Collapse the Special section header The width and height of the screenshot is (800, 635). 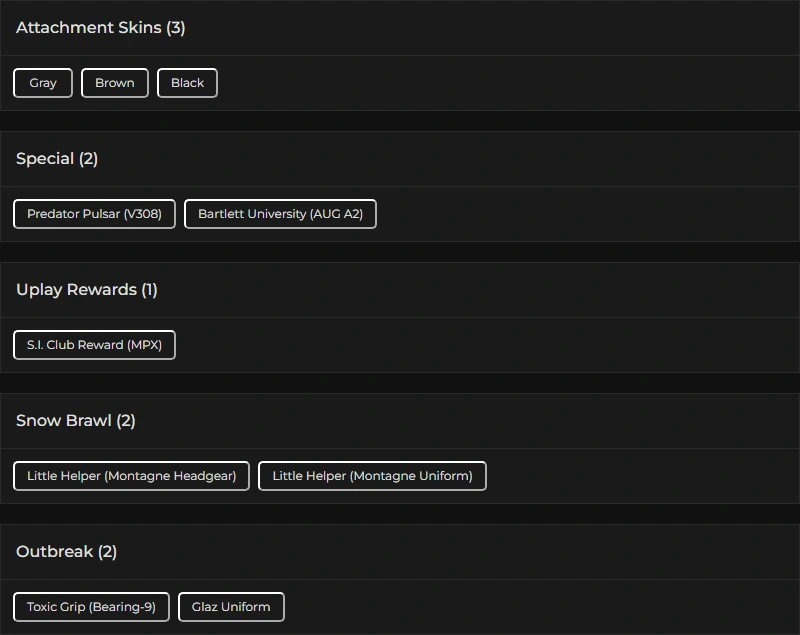pos(45,159)
